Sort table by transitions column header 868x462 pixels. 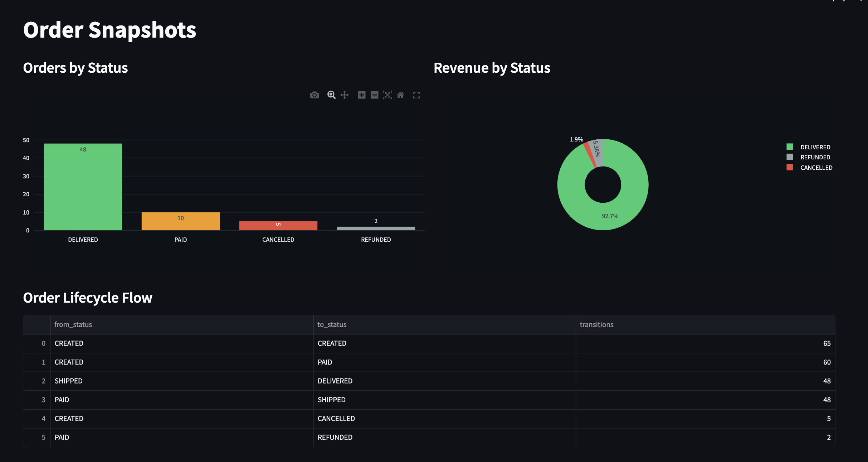pyautogui.click(x=705, y=324)
